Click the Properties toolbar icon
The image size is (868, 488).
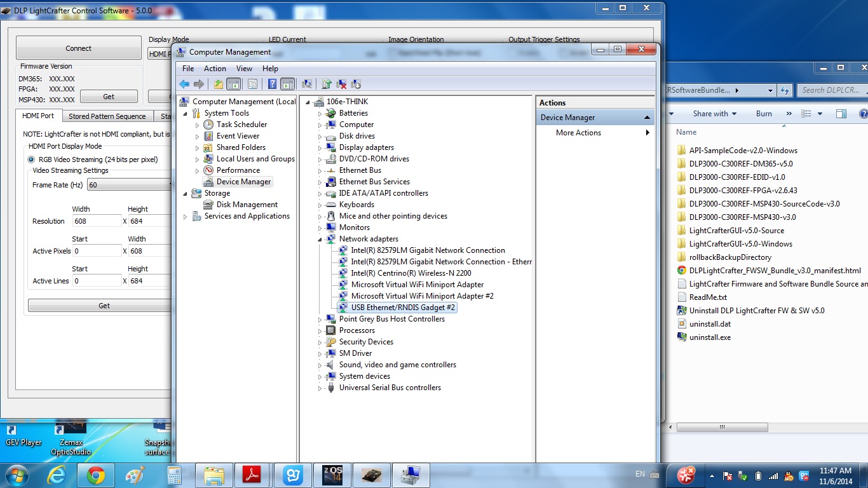click(x=252, y=84)
